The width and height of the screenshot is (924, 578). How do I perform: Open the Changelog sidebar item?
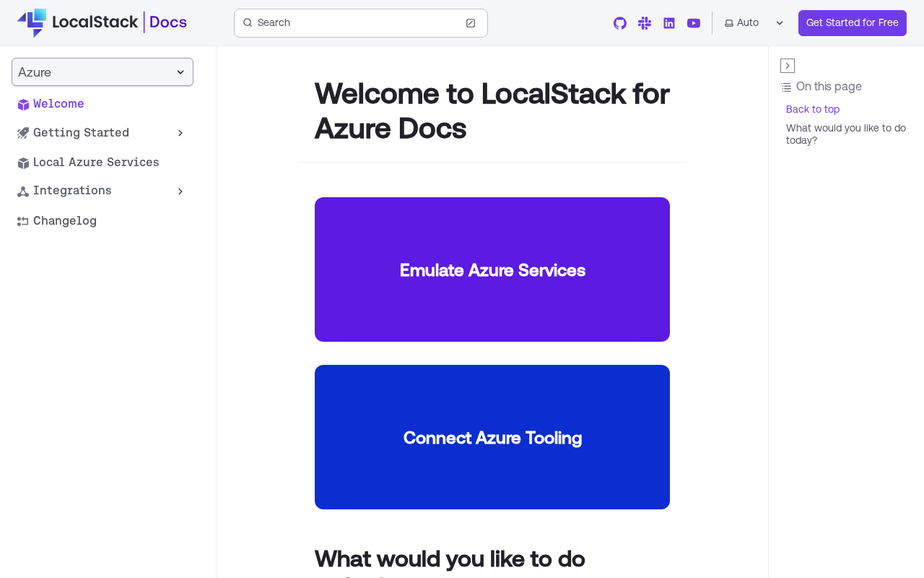pyautogui.click(x=65, y=221)
